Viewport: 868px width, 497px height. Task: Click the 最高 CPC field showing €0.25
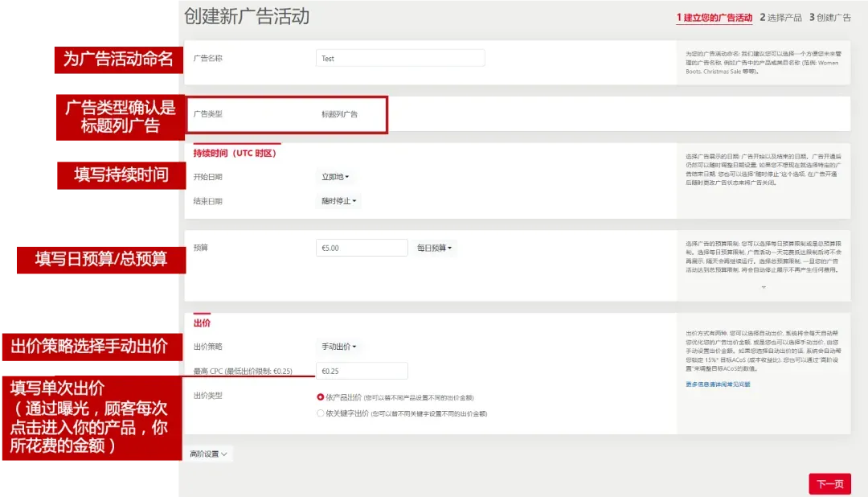[362, 371]
